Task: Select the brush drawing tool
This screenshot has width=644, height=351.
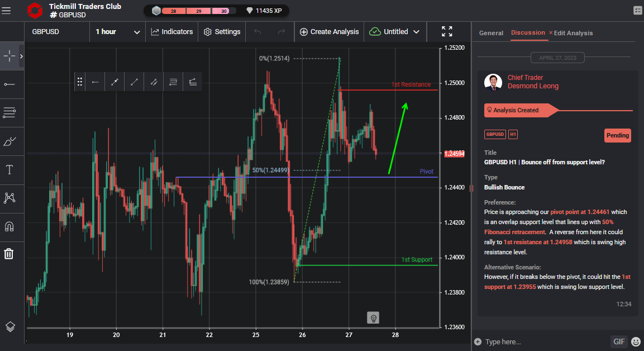Action: [x=9, y=141]
